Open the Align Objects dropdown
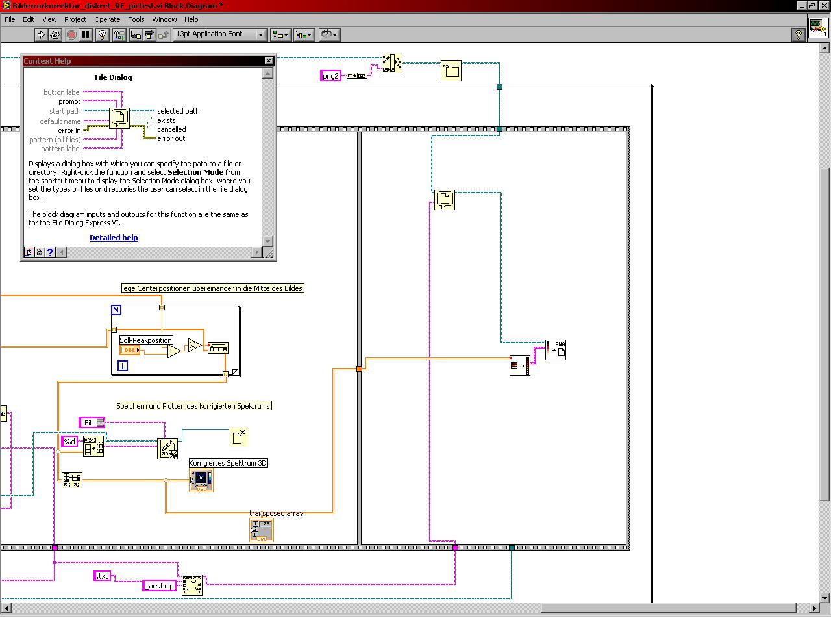Screen dimensions: 840x617 [281, 34]
